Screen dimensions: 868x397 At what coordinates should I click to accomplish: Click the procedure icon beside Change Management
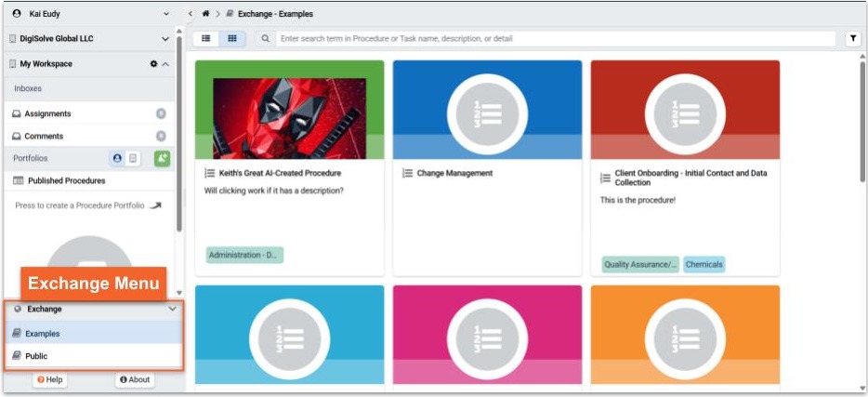point(407,173)
